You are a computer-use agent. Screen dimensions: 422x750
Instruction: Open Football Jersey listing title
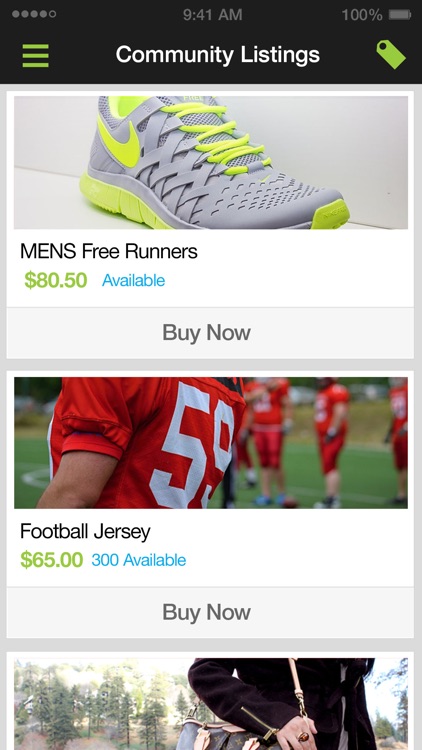85,532
